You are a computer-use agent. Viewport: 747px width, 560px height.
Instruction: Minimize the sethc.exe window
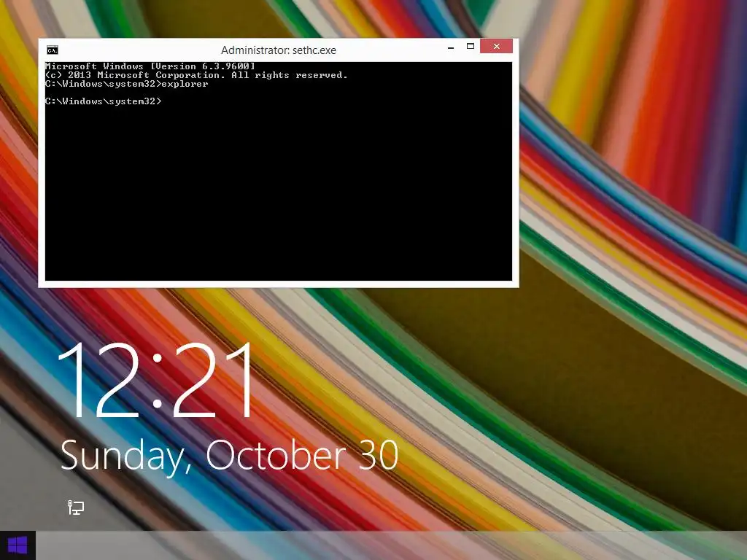[x=451, y=47]
